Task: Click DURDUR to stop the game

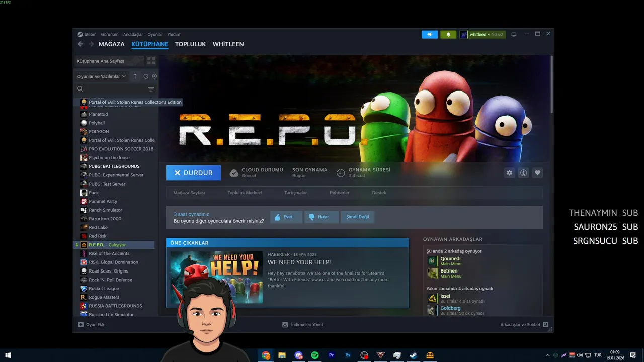Action: (x=193, y=173)
